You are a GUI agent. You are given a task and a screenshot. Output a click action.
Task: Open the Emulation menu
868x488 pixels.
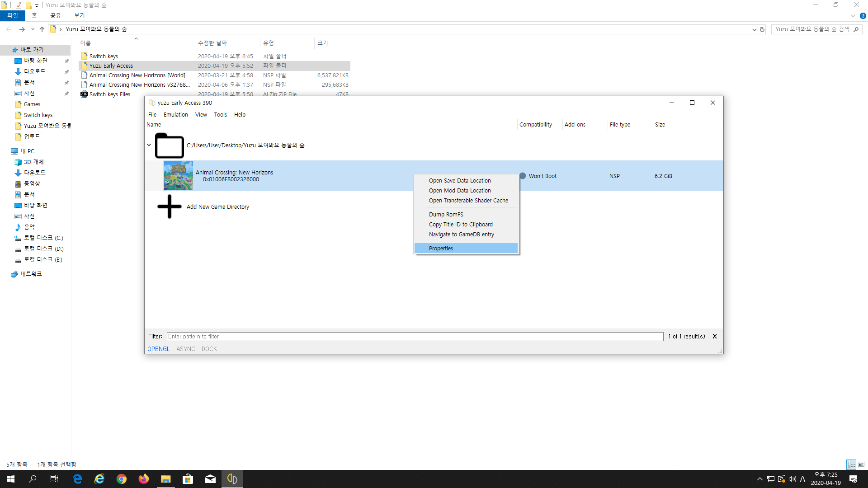(175, 115)
